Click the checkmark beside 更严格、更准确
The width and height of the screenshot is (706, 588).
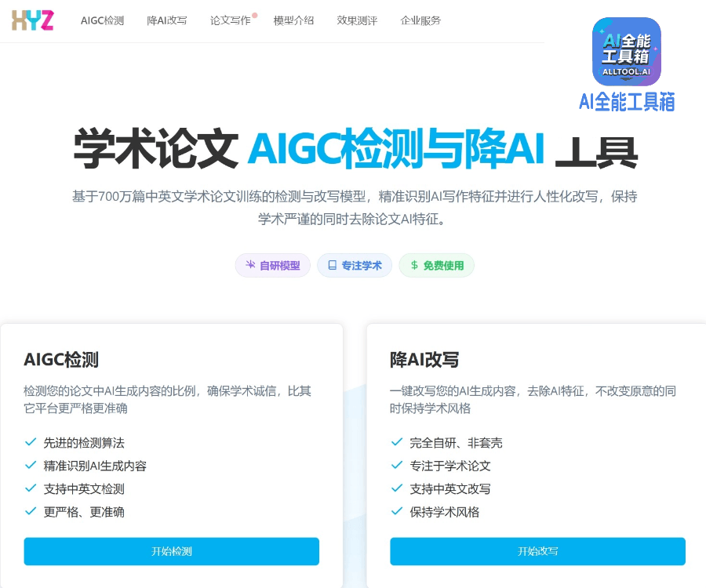[31, 510]
